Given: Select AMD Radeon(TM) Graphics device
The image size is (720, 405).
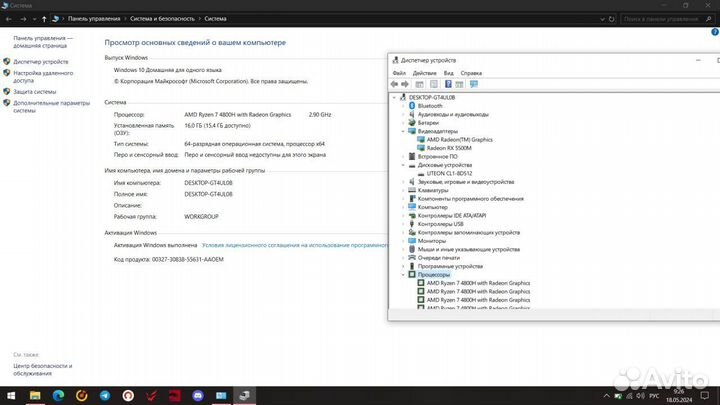Looking at the screenshot, I should tap(459, 140).
